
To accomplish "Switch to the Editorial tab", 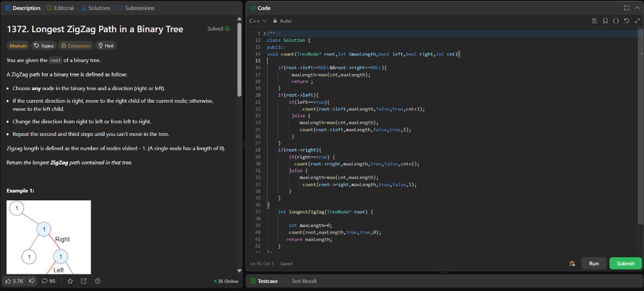I will click(60, 8).
